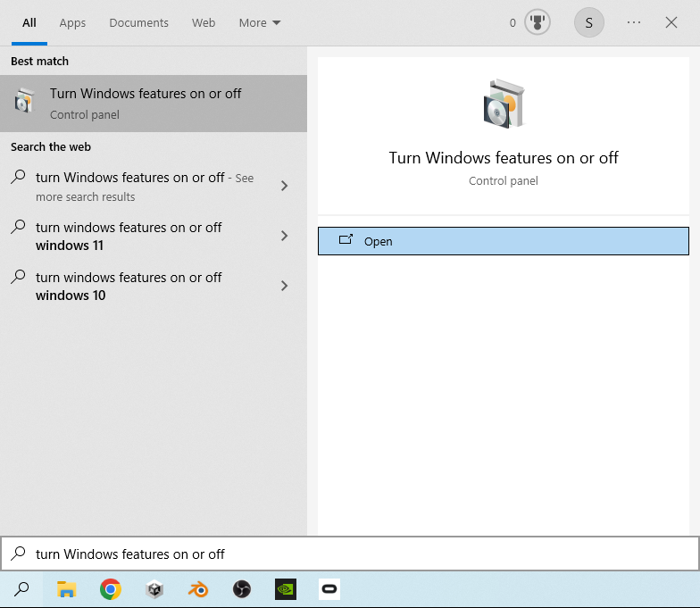
Task: Click the Open icon in preview pane
Action: click(346, 239)
